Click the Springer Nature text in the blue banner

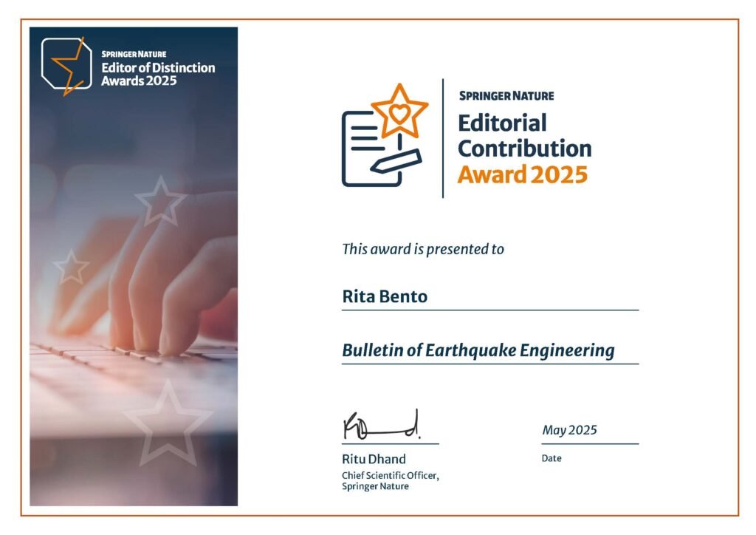134,54
